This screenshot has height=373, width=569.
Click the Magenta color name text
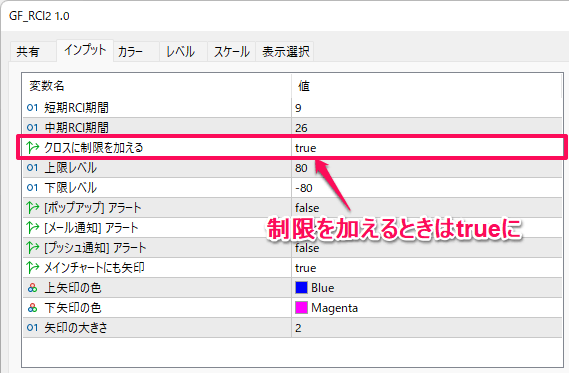pyautogui.click(x=335, y=308)
